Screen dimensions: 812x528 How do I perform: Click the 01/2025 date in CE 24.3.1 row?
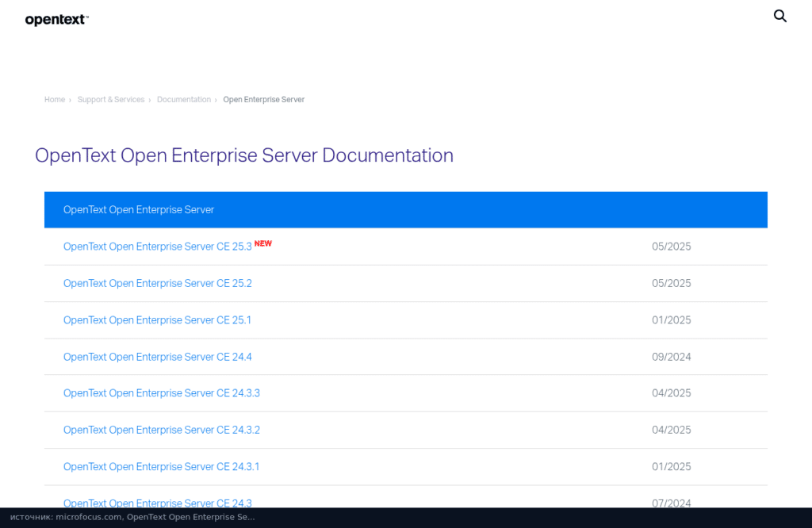[x=671, y=466]
